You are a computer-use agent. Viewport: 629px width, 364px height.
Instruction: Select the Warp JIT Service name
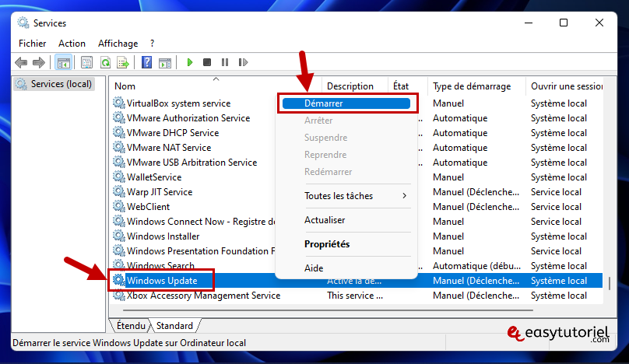coord(160,192)
